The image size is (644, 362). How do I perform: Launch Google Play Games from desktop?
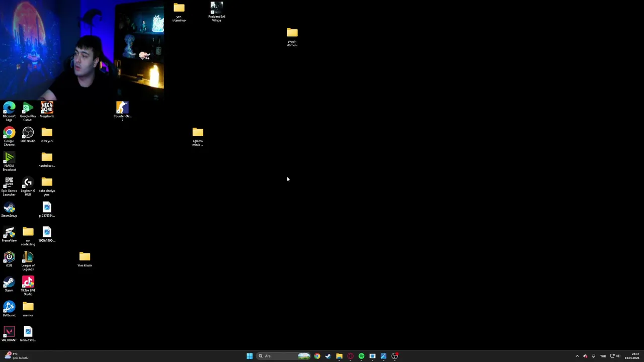coord(28,111)
